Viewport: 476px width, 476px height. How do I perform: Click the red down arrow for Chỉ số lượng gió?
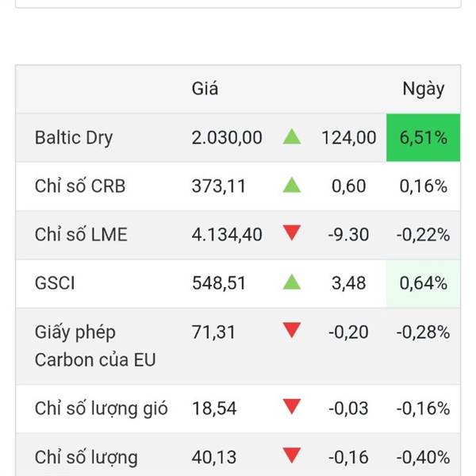click(x=291, y=406)
